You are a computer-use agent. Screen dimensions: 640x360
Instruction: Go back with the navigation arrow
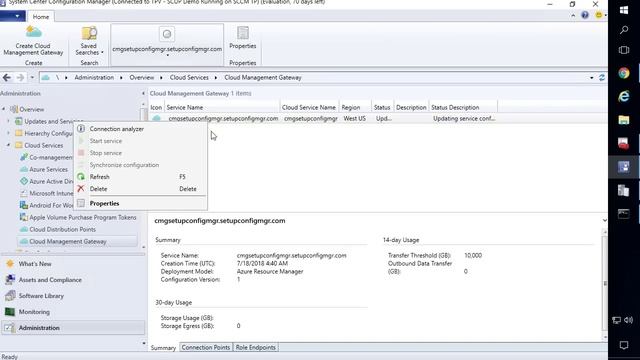(x=7, y=77)
